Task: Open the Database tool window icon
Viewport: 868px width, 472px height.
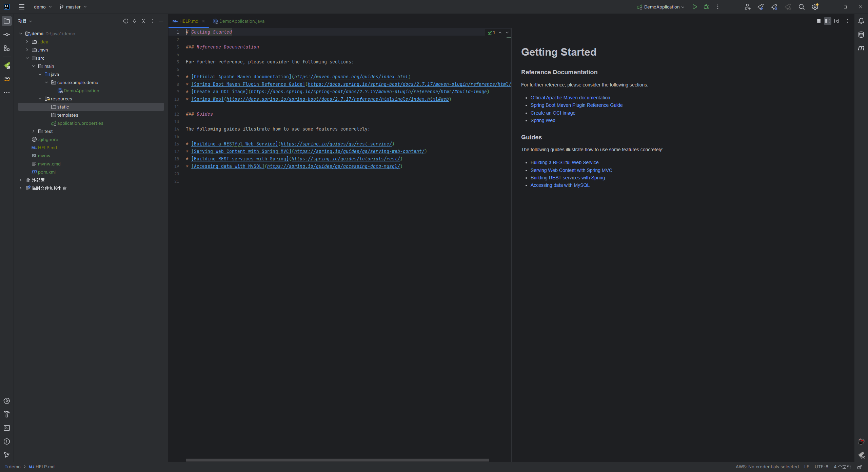Action: 861,35
